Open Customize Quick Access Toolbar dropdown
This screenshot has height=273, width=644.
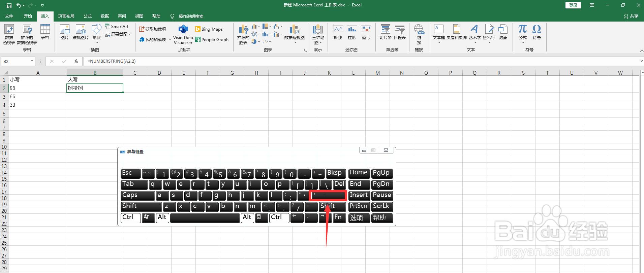[x=42, y=5]
